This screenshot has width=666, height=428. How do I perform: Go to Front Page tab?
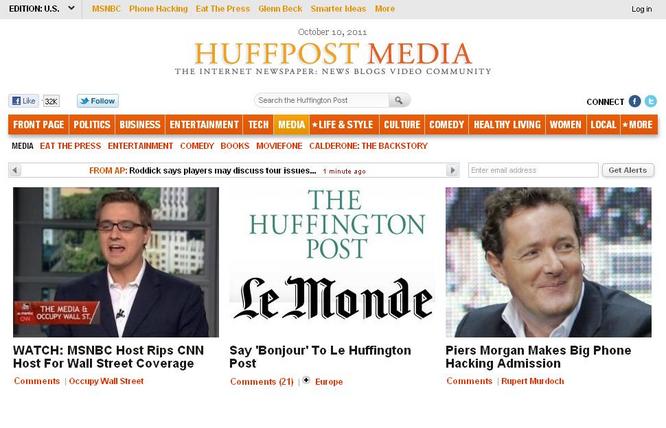[39, 124]
